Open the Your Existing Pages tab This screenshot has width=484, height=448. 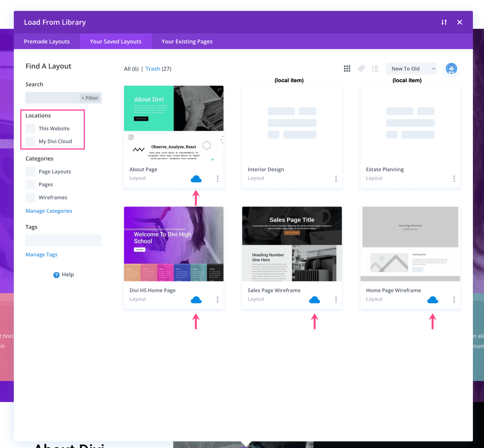[x=187, y=41]
